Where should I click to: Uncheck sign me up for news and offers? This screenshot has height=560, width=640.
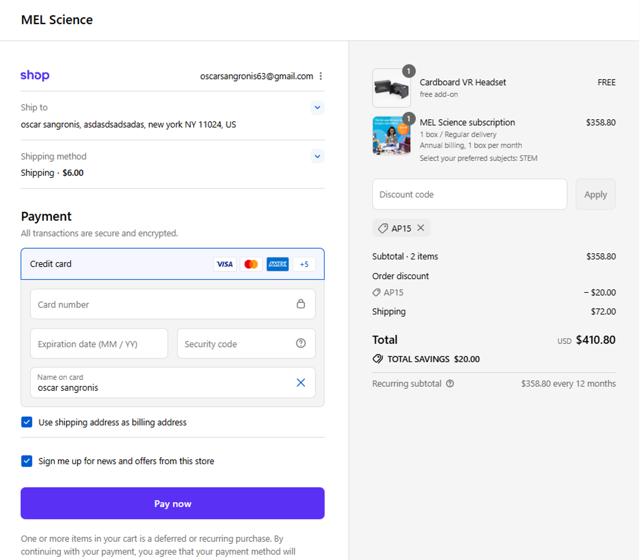27,461
